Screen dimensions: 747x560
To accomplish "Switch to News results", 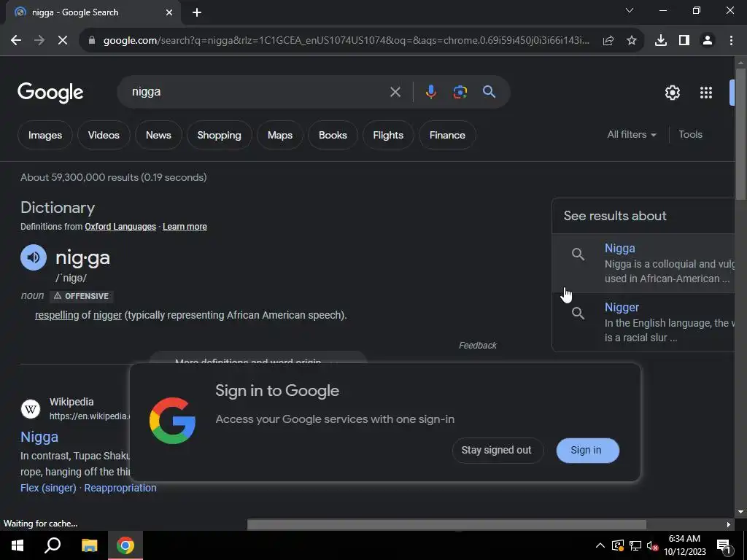I will tap(158, 135).
